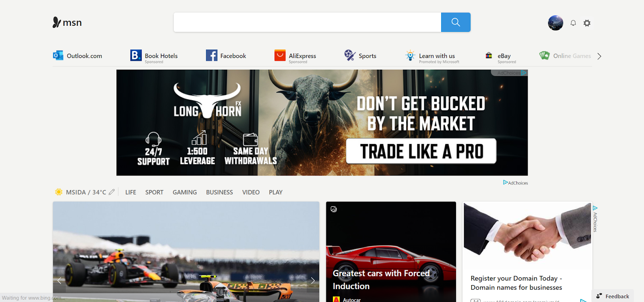Open the PLAY tab
The width and height of the screenshot is (644, 302).
tap(276, 192)
